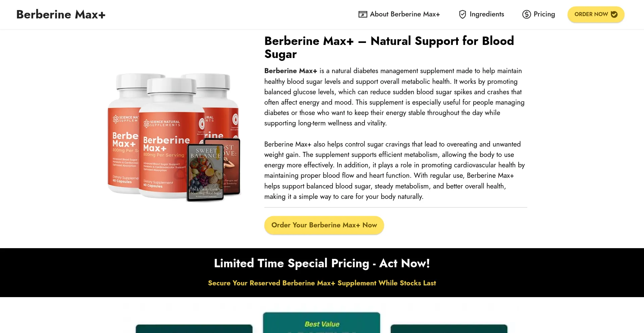Click the bold Berberine Max+ text in paragraph
644x333 pixels.
[291, 71]
